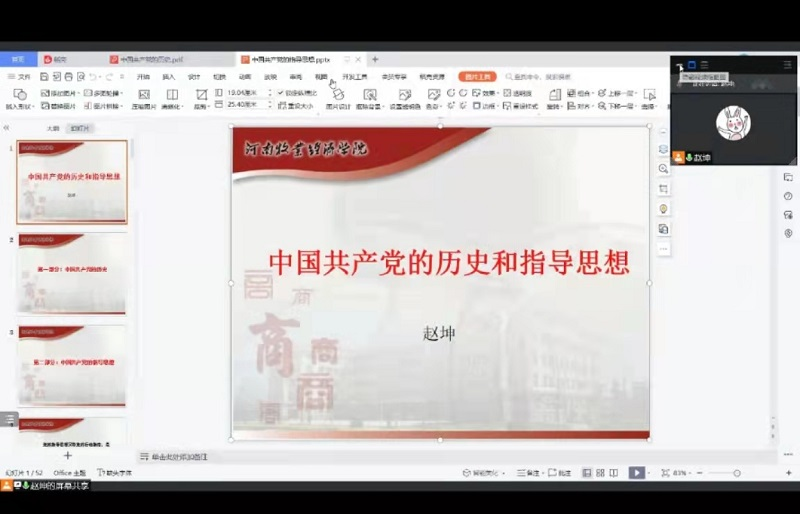Select the 图片工具 (Picture Tools) tab
Viewport: 800px width, 514px height.
477,76
